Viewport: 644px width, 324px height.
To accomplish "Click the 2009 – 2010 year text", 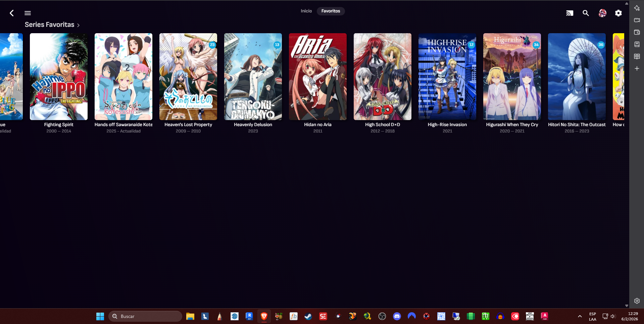I will 188,131.
